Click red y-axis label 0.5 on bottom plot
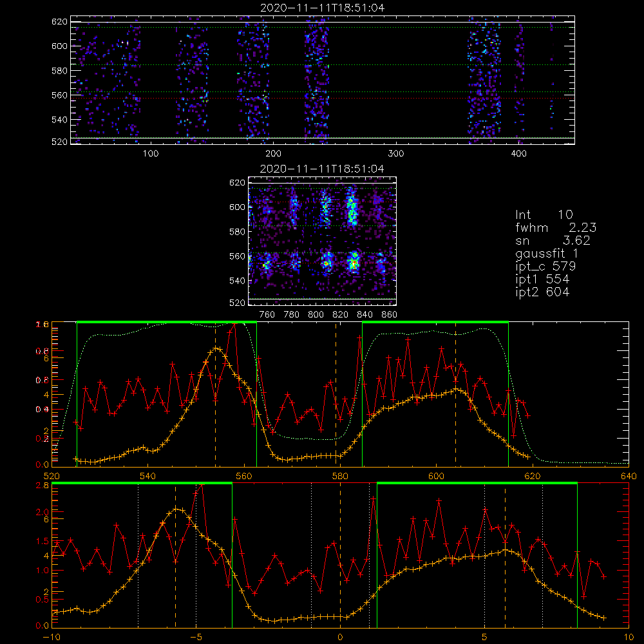The height and width of the screenshot is (644, 644). (43, 600)
